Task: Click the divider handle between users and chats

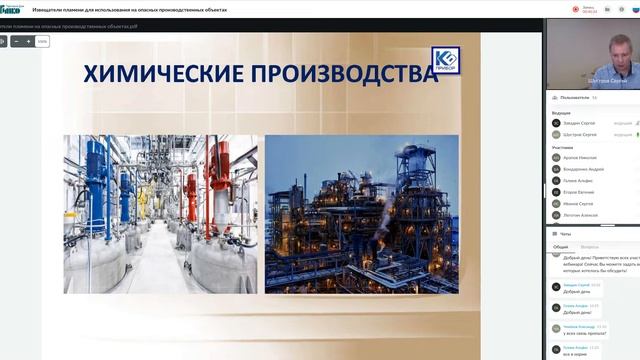Action: click(607, 225)
